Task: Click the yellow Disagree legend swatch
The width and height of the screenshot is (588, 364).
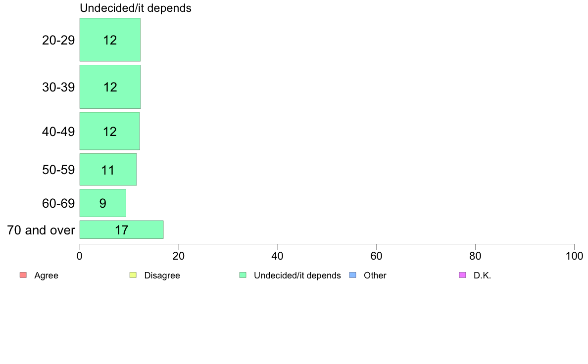Action: (133, 275)
